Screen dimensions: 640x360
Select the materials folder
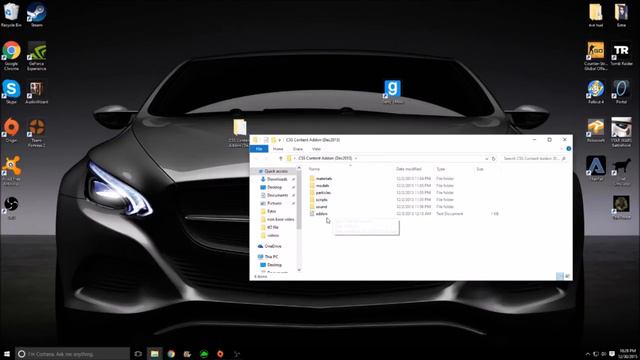[x=324, y=178]
